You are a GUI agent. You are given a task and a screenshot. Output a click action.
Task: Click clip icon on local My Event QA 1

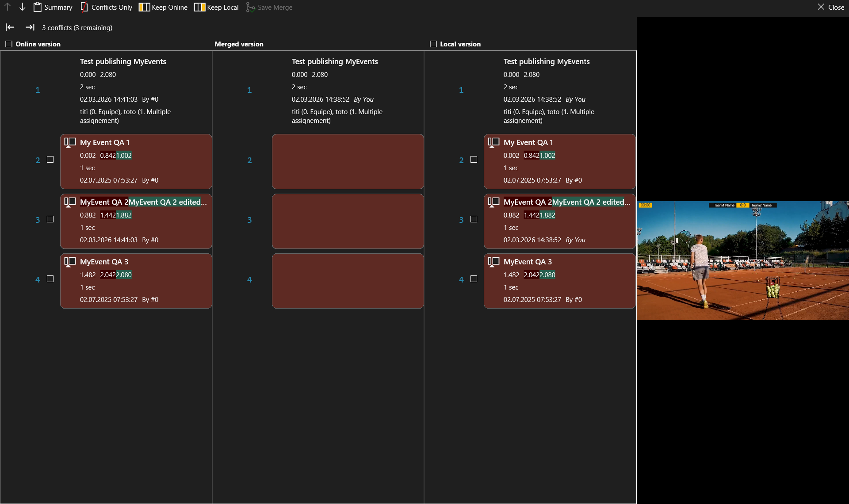(x=493, y=142)
